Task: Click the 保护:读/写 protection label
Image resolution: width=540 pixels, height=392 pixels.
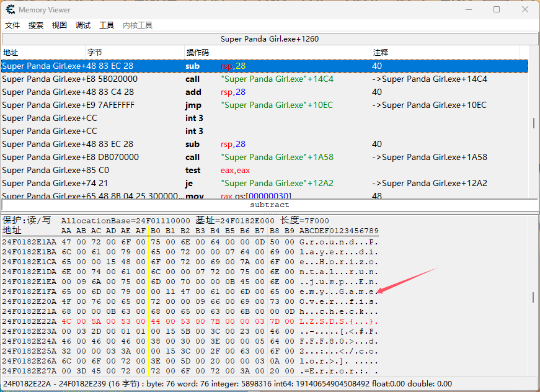Action: click(27, 220)
